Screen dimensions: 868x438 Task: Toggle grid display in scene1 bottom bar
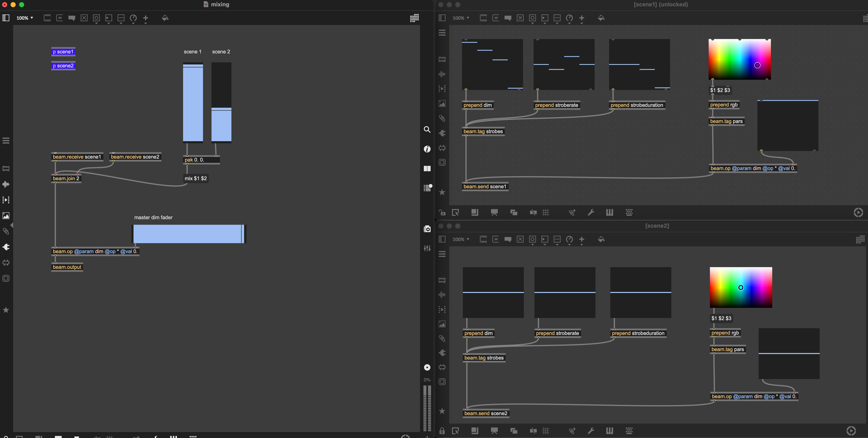(x=546, y=213)
